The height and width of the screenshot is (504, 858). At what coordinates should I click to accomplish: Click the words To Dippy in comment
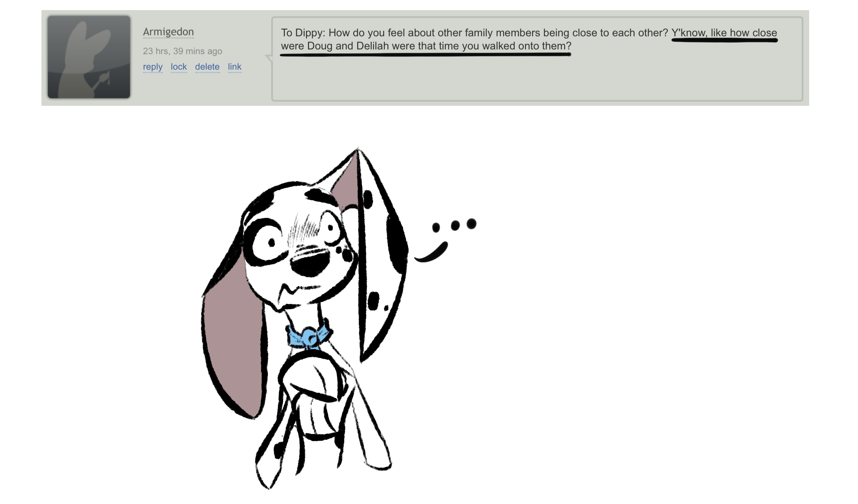pyautogui.click(x=302, y=33)
